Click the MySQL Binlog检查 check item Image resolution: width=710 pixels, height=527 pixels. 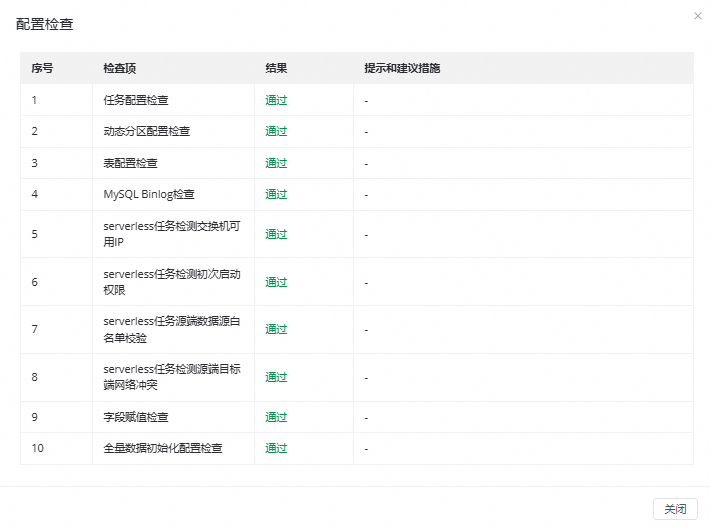click(149, 194)
